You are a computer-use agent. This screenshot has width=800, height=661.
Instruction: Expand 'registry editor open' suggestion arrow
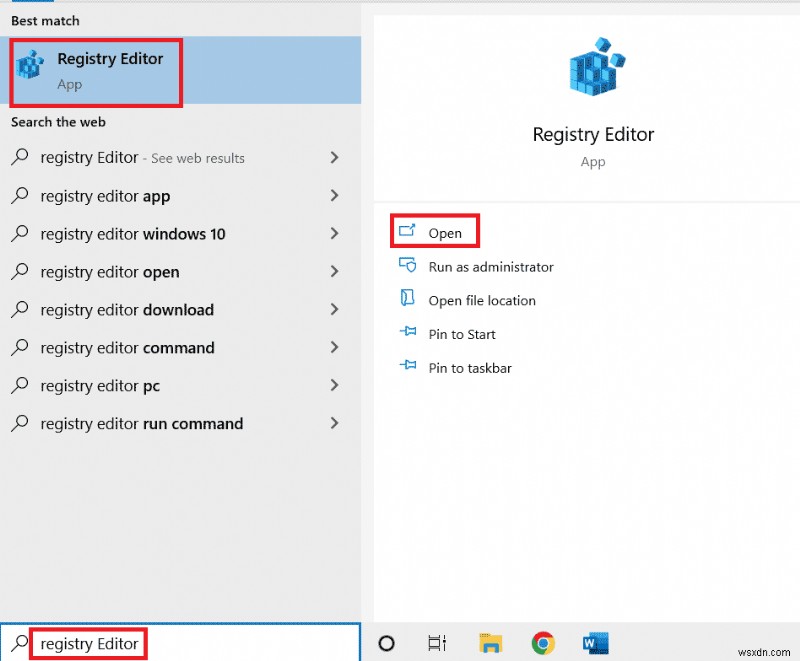tap(334, 271)
